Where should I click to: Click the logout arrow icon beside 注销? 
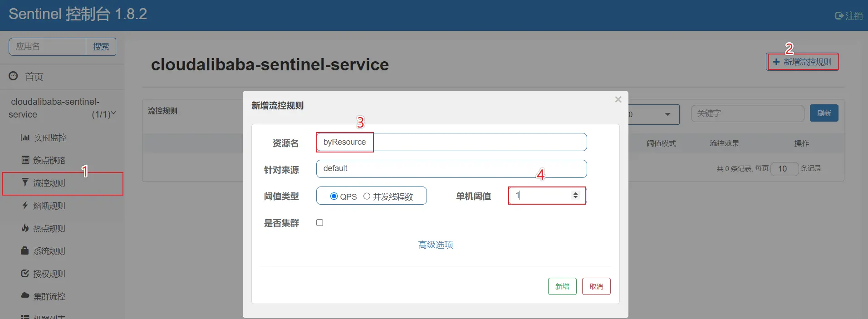(839, 16)
